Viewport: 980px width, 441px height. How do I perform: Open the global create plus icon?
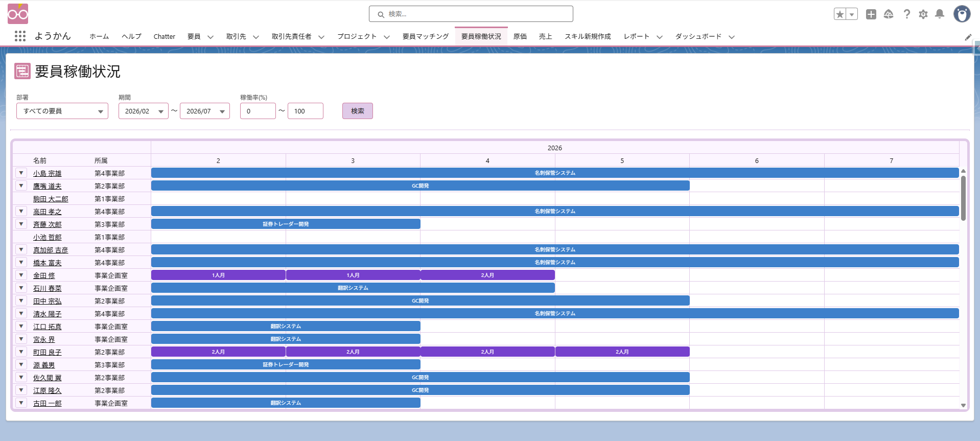(x=871, y=14)
